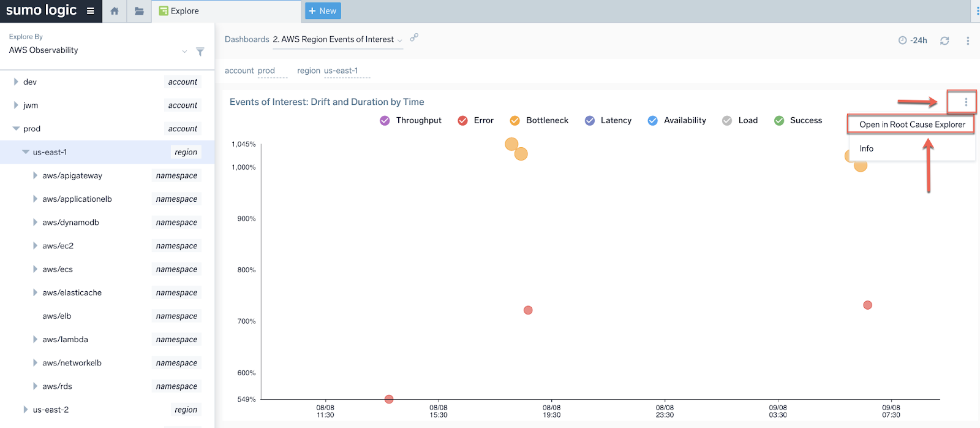Toggle the Throughput legend checkbox

pyautogui.click(x=385, y=121)
